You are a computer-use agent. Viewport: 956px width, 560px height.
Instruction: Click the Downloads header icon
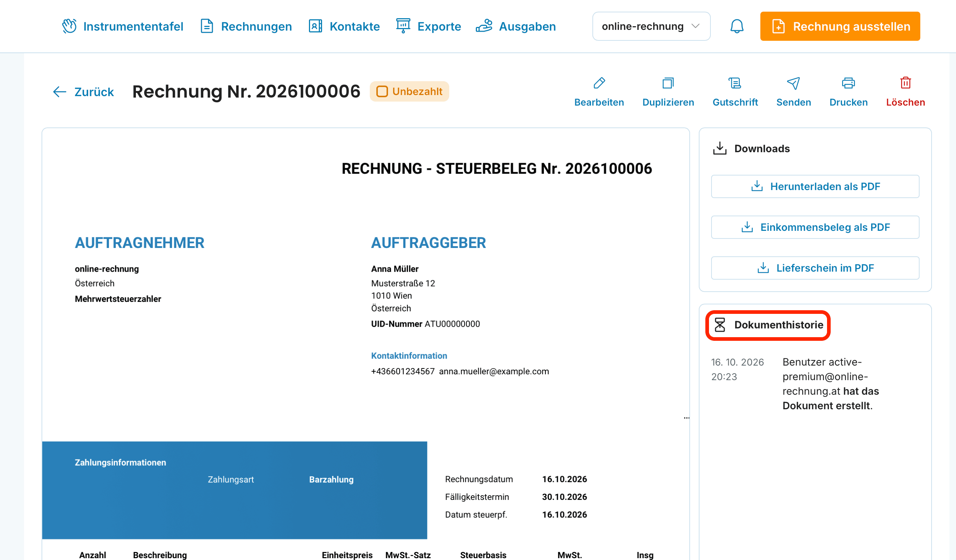click(x=720, y=148)
